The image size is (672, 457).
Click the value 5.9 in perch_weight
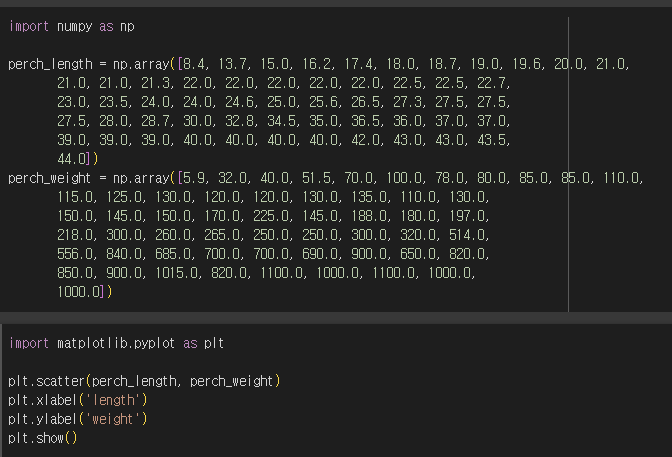point(194,178)
